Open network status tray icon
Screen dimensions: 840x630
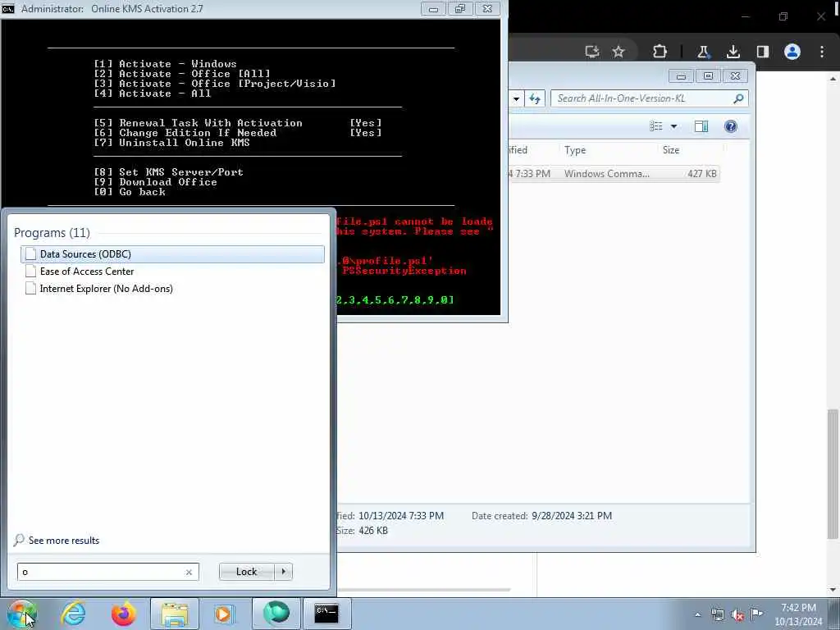click(717, 614)
